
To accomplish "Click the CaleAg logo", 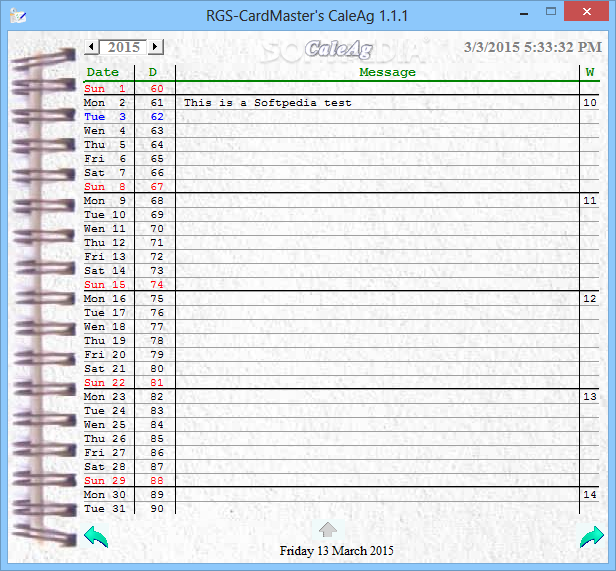I will point(339,49).
